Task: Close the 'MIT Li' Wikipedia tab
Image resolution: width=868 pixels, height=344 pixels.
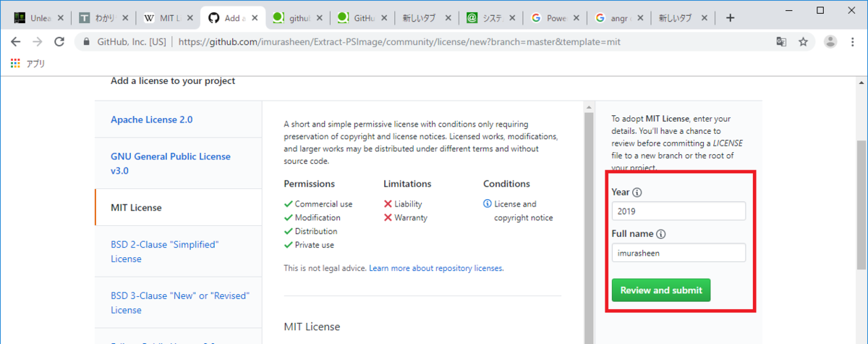Action: tap(190, 17)
